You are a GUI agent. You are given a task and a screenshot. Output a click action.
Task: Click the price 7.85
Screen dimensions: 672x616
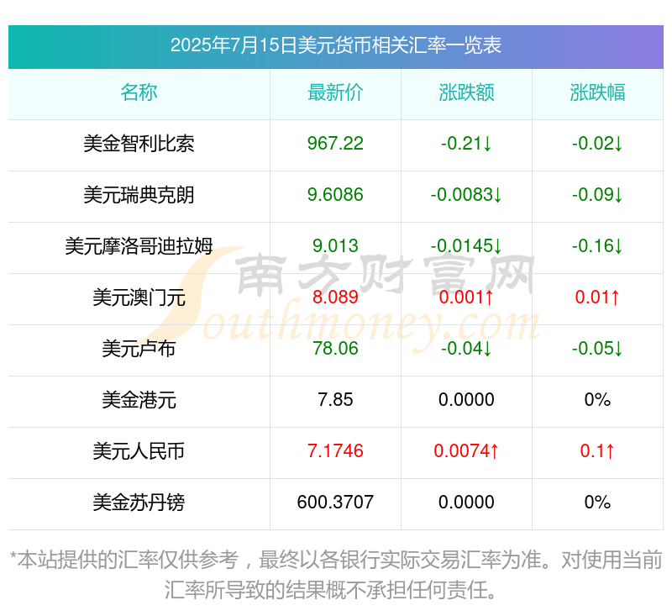[335, 400]
